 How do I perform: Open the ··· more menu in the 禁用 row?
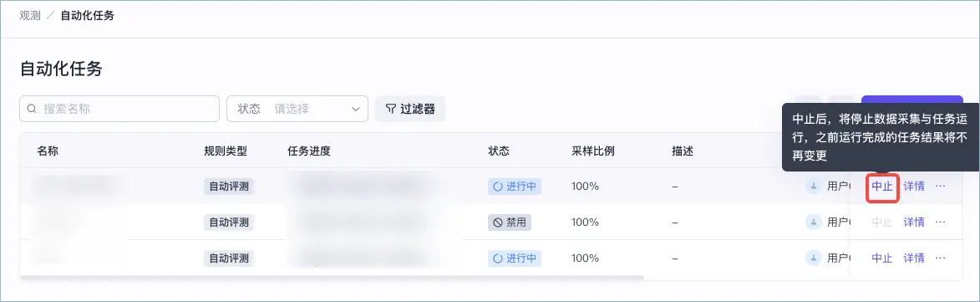[941, 222]
